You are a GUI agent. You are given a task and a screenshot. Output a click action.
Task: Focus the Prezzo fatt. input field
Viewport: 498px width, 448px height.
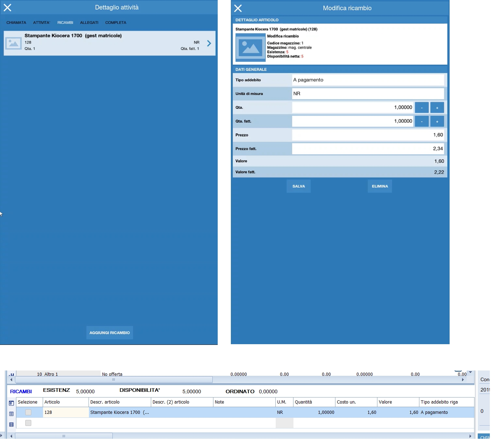click(x=368, y=149)
